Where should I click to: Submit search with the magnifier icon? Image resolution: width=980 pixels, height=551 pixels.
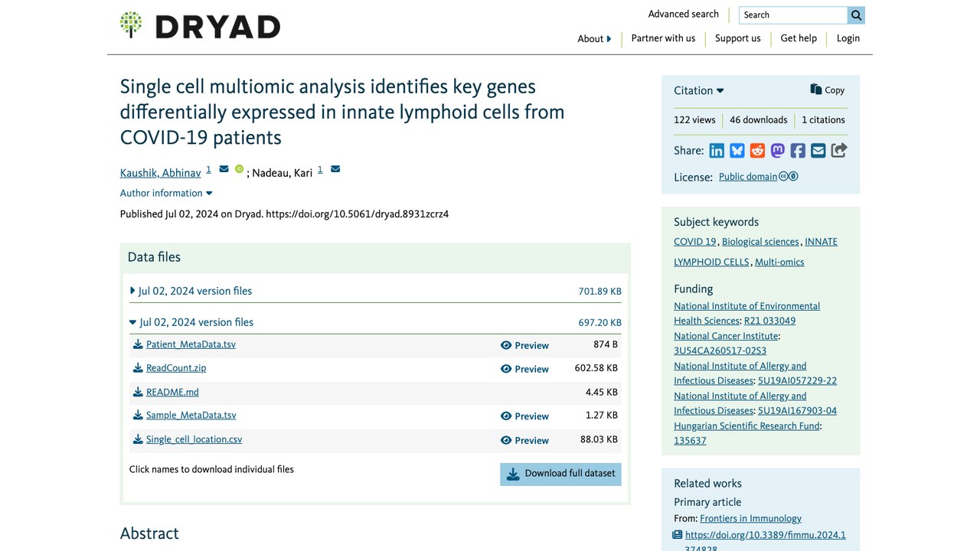tap(856, 15)
